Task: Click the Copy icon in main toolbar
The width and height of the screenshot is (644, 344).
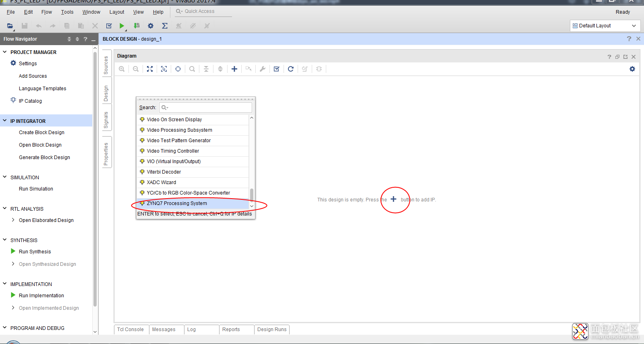Action: tap(67, 26)
